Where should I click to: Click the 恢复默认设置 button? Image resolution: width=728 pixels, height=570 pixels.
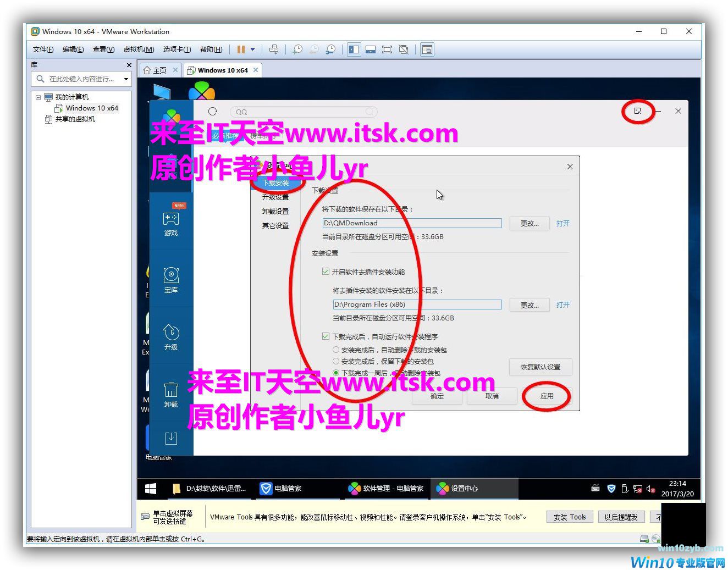541,367
